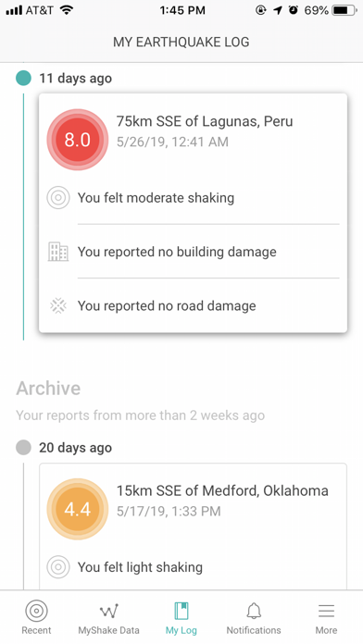Click the building damage icon
The width and height of the screenshot is (363, 644).
[58, 252]
